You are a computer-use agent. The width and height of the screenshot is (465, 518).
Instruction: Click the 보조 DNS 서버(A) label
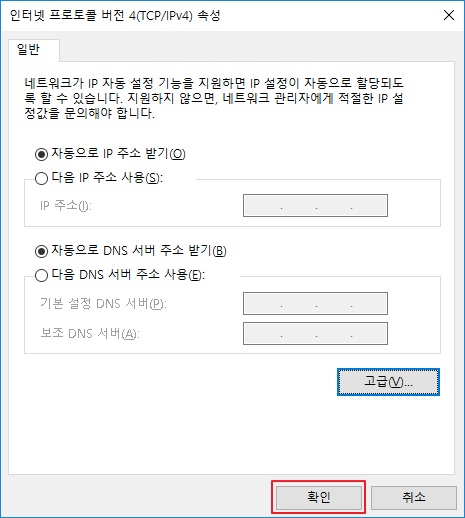tap(90, 333)
